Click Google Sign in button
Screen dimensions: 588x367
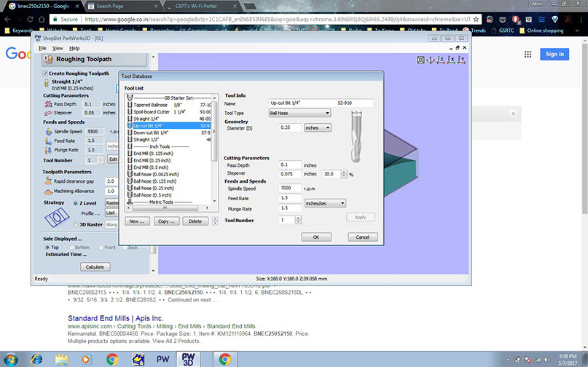click(554, 54)
